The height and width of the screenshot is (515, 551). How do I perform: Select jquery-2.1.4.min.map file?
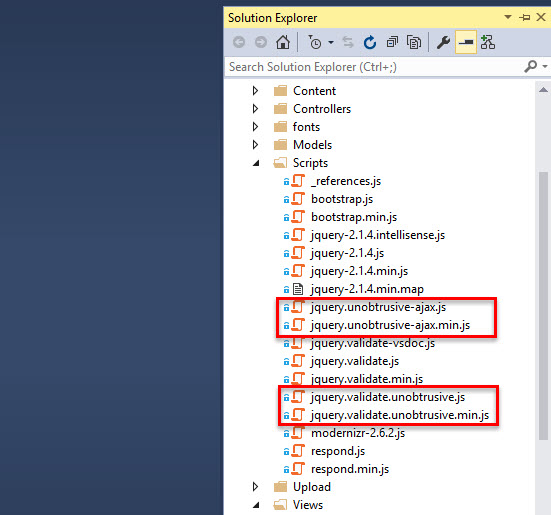tap(367, 289)
